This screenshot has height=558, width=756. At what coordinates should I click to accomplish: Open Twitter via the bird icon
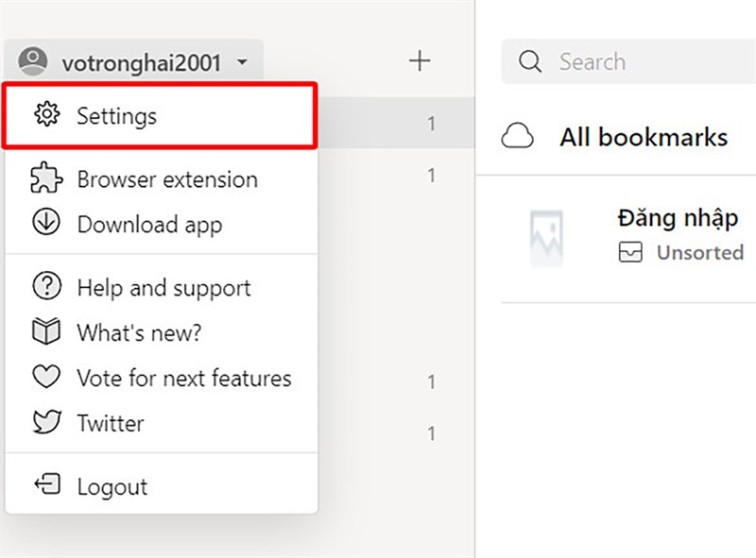point(46,423)
